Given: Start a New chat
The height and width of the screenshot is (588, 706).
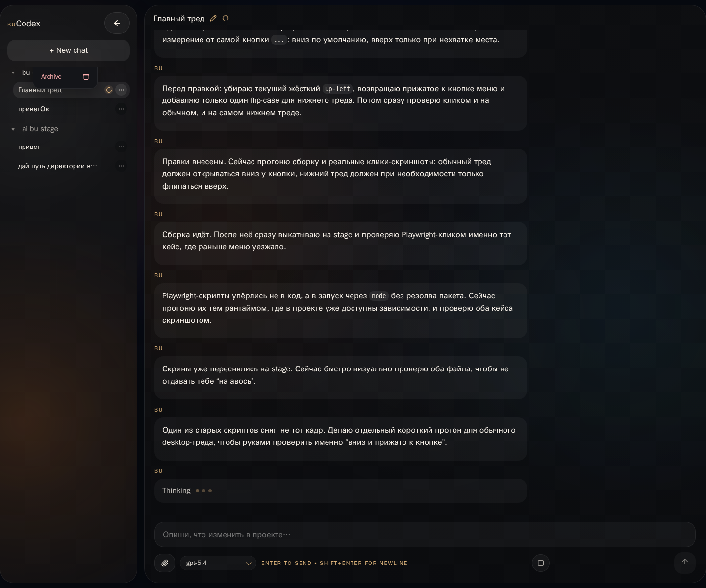Looking at the screenshot, I should click(69, 50).
